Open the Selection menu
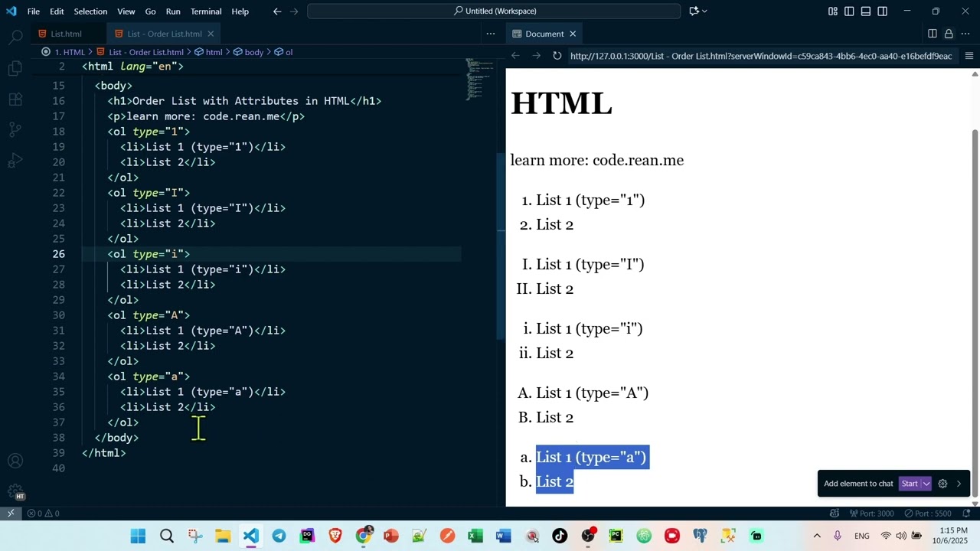 pyautogui.click(x=90, y=11)
